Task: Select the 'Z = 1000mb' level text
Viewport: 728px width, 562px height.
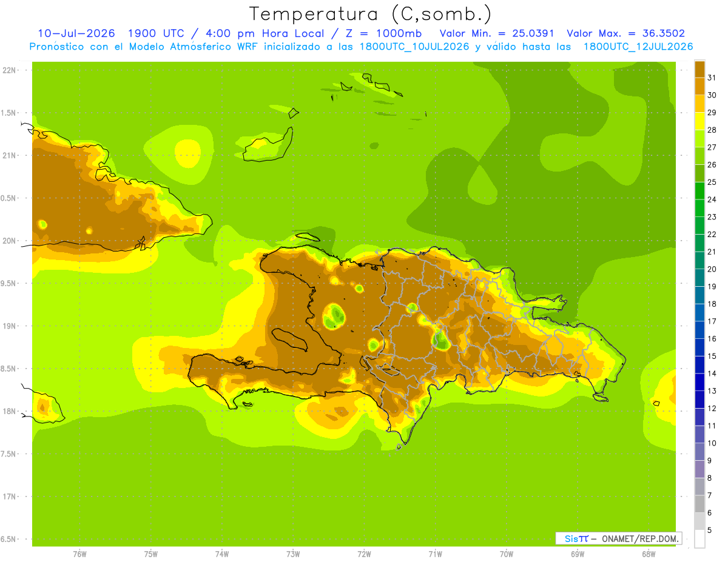Action: [x=385, y=33]
